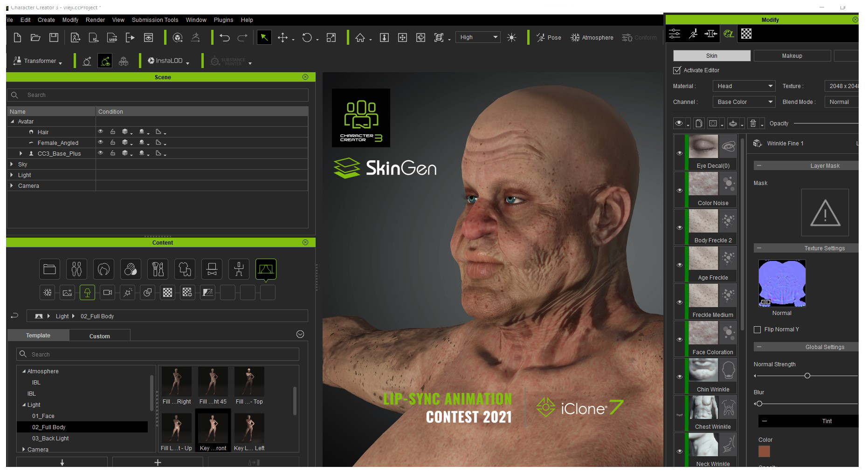Click the download arrow button in Content

click(x=62, y=462)
